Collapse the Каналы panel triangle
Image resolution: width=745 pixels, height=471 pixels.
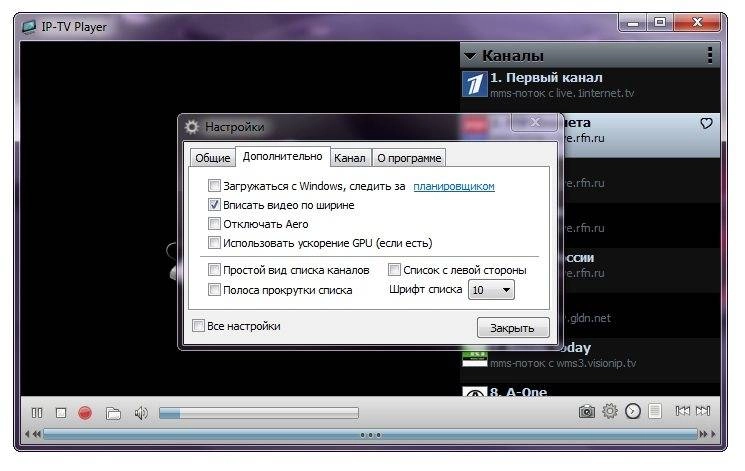[x=470, y=56]
